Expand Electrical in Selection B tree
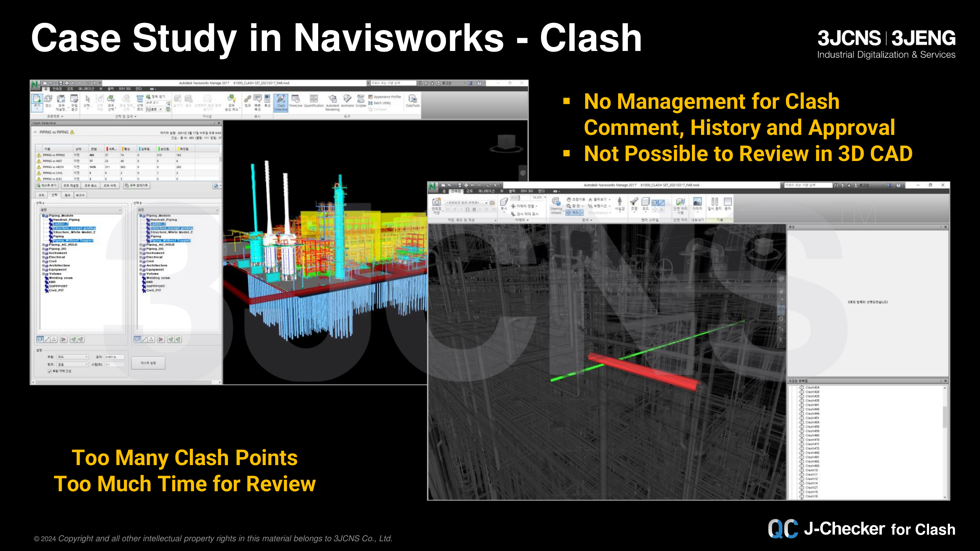This screenshot has width=980, height=551. click(x=141, y=257)
